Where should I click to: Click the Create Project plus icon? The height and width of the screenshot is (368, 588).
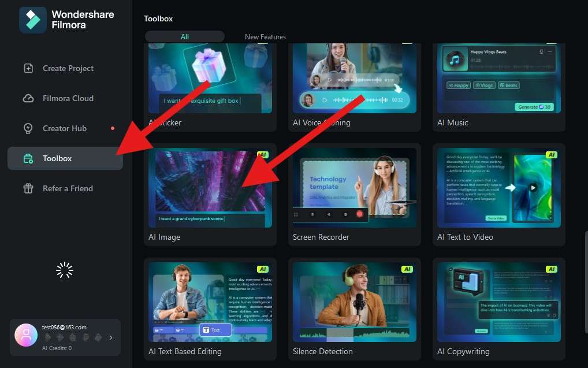tap(28, 68)
